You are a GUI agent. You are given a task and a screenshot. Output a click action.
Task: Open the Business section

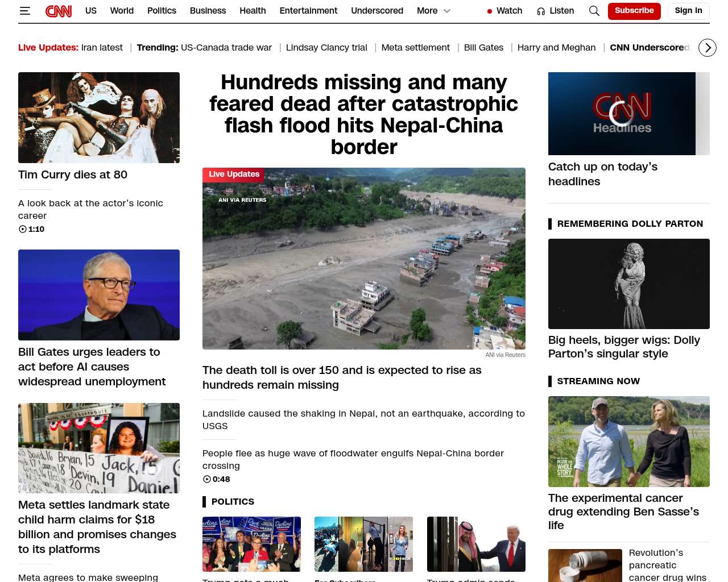(208, 11)
